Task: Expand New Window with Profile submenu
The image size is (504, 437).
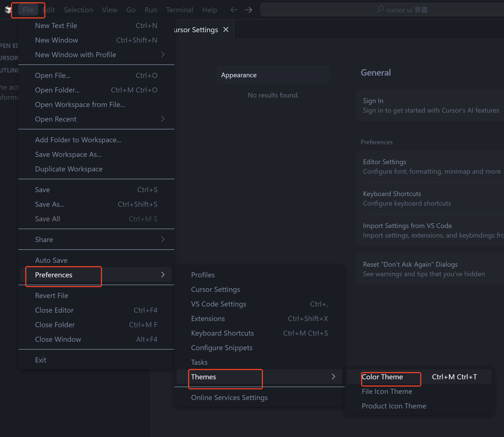Action: (96, 55)
